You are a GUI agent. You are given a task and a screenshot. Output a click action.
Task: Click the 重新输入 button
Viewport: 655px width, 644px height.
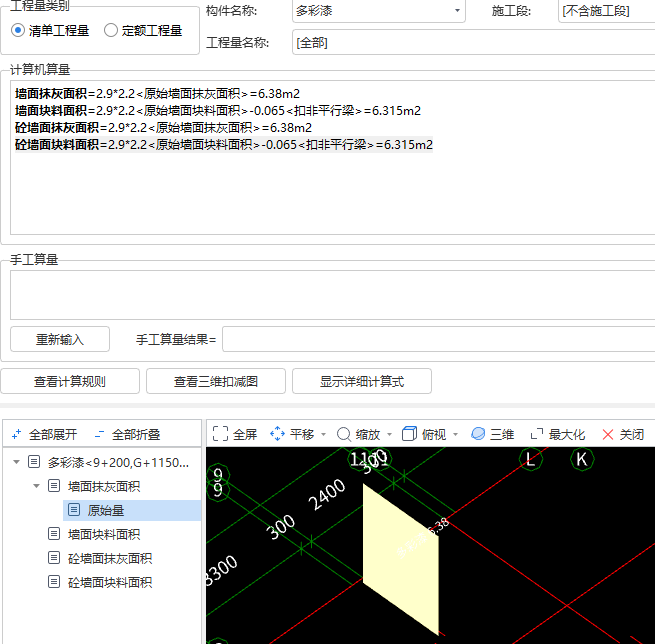pyautogui.click(x=60, y=339)
